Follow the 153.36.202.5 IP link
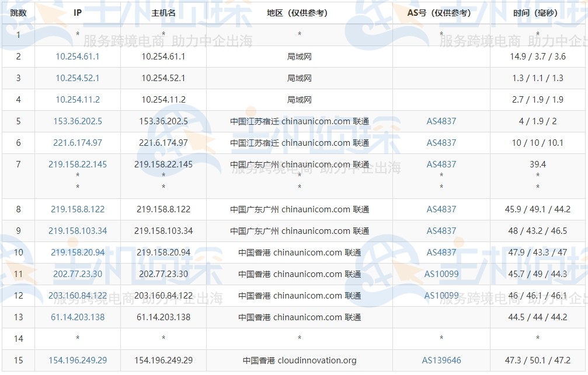The width and height of the screenshot is (588, 375). pyautogui.click(x=78, y=121)
